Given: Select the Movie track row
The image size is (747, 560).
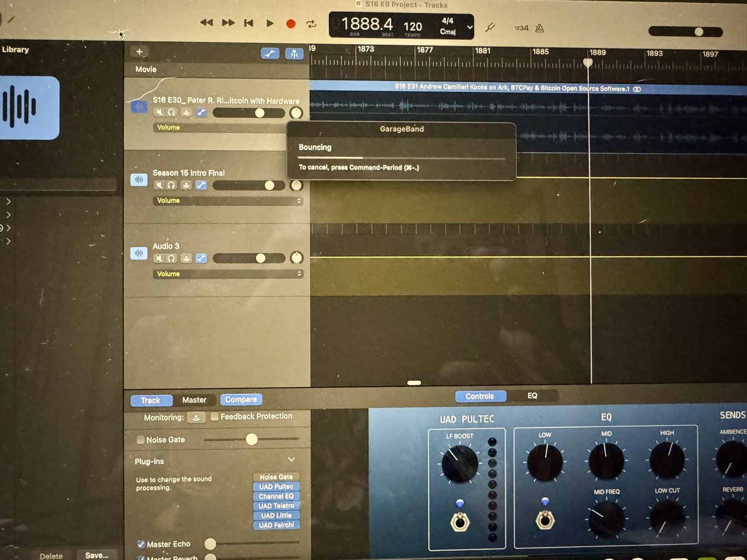Looking at the screenshot, I should tap(217, 69).
